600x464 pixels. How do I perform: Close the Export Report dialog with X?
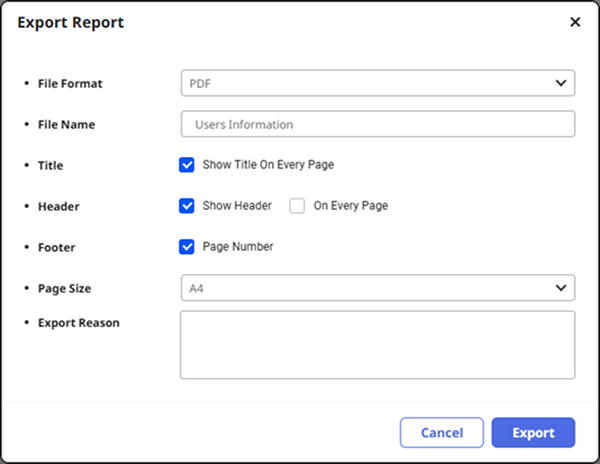click(575, 22)
